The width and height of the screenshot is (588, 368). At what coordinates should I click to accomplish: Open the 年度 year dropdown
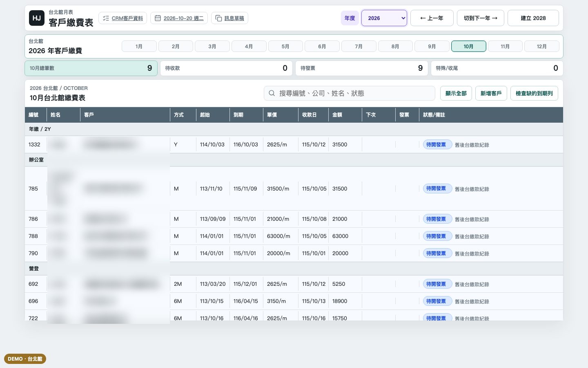coord(384,18)
